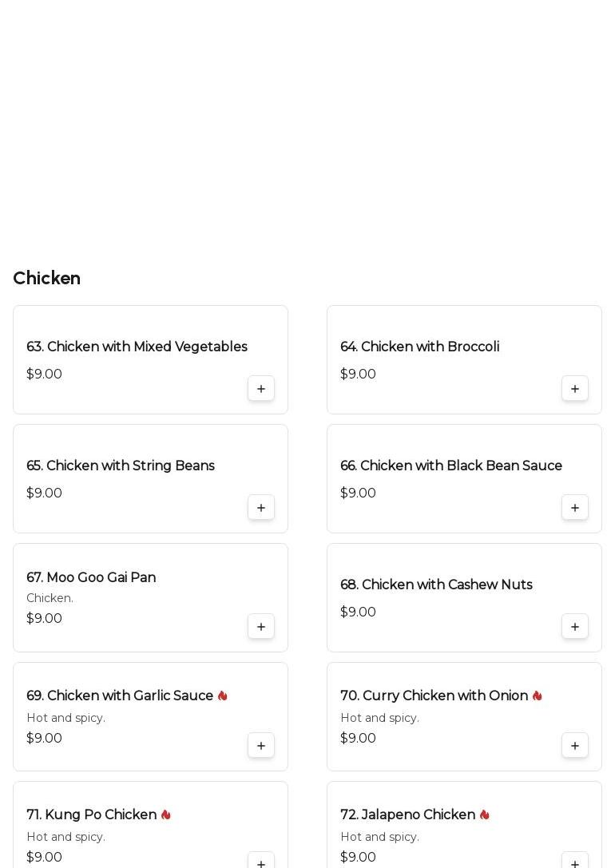Add Chicken with Mixed Vegetables to cart

coord(261,389)
